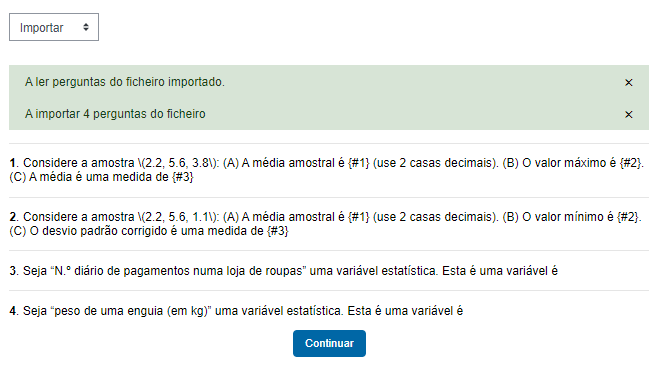Open the Importar dropdown menu

tap(54, 27)
